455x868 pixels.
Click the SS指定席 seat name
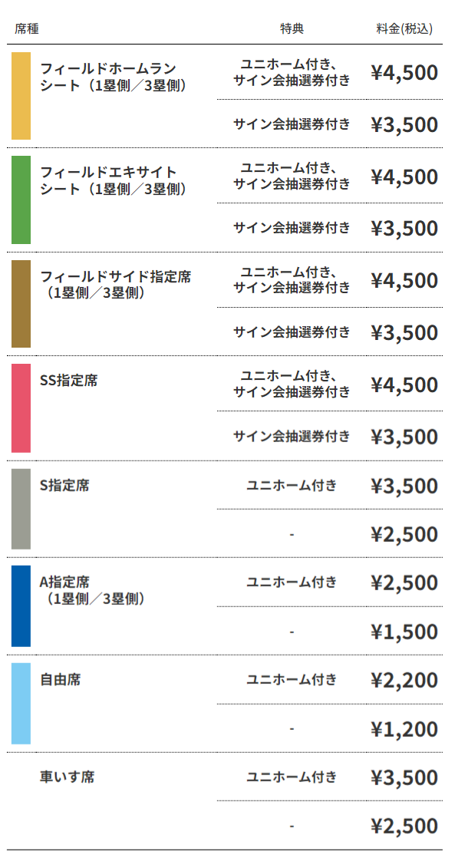[68, 381]
